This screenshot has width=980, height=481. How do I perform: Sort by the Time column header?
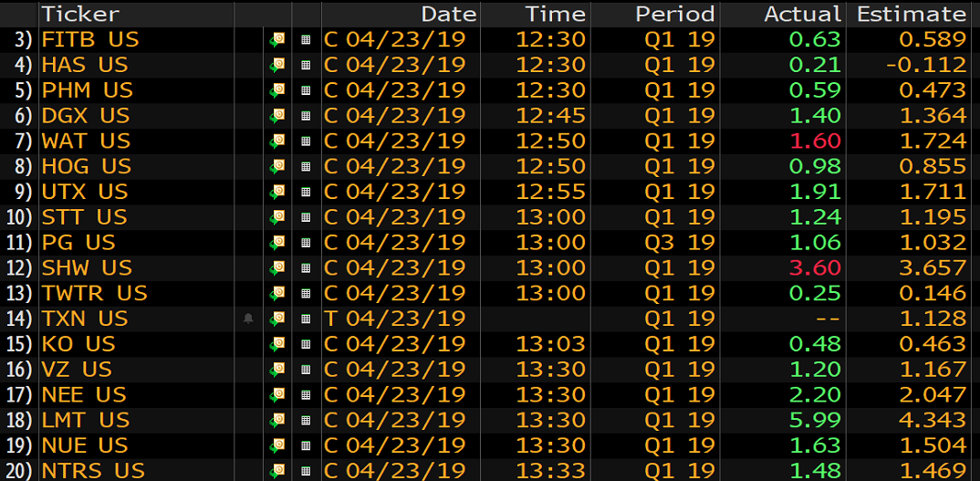coord(555,14)
